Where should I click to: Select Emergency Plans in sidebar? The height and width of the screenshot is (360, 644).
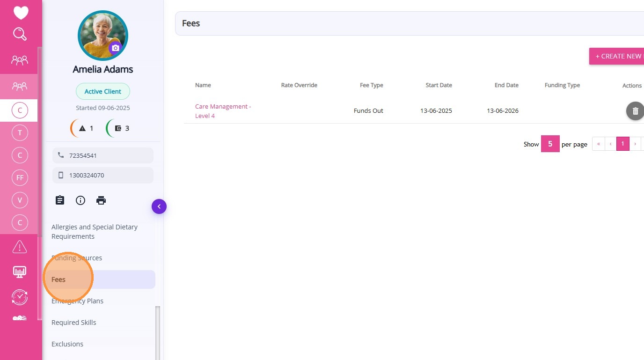[x=77, y=301]
